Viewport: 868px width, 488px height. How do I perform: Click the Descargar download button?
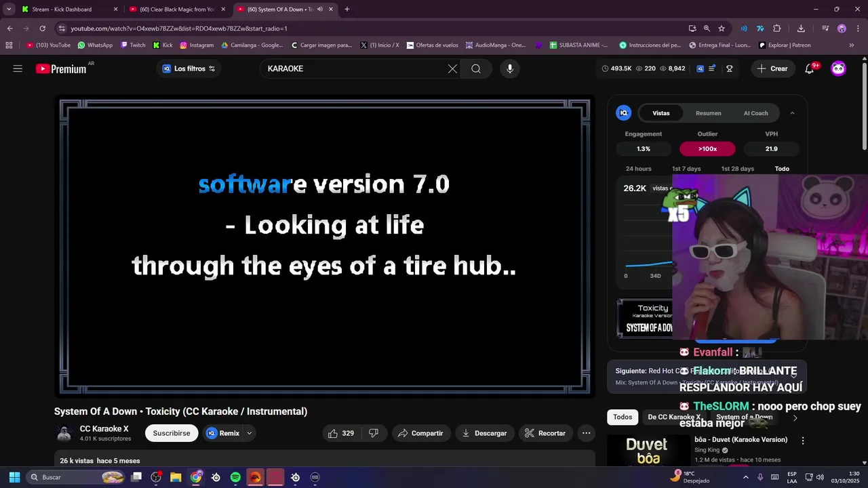click(484, 433)
